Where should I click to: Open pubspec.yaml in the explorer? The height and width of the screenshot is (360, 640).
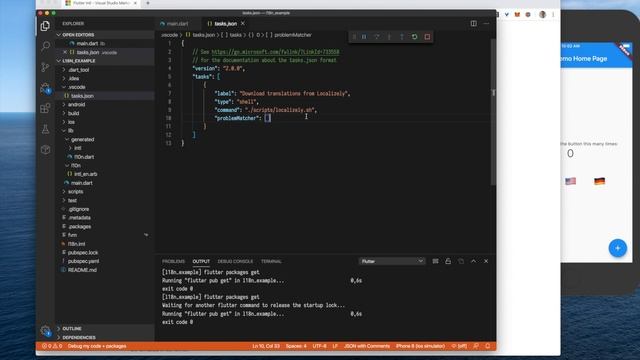83,261
